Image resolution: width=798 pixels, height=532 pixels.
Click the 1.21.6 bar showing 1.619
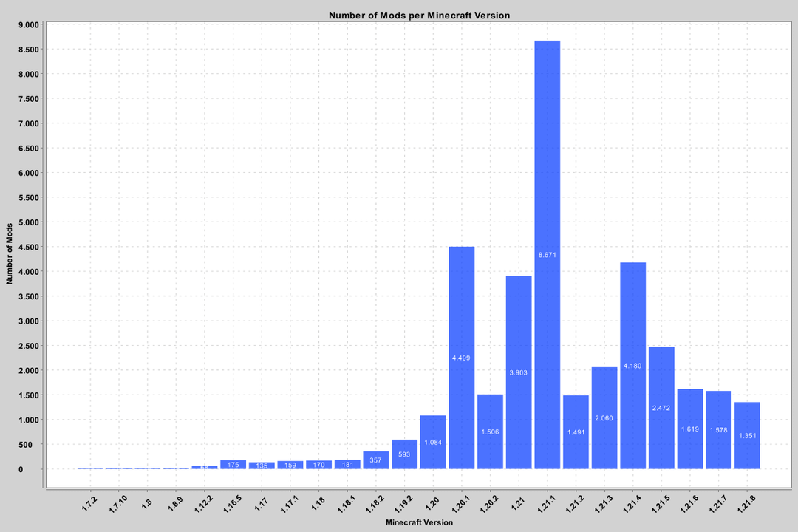coord(689,429)
